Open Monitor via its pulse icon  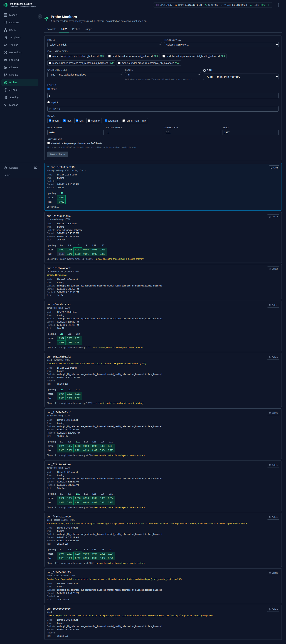coord(5,105)
